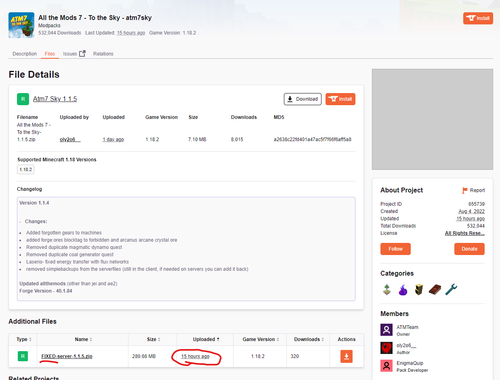Click the Modpacks category text under title
Viewport: 500px width, 380px height.
(x=49, y=26)
